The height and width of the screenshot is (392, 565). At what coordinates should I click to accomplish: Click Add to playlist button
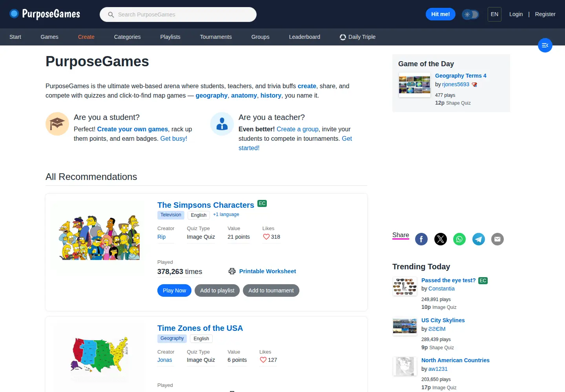coord(217,290)
